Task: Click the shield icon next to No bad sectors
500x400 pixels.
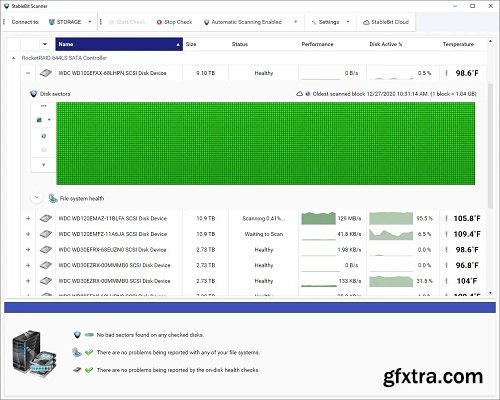Action: (x=77, y=335)
